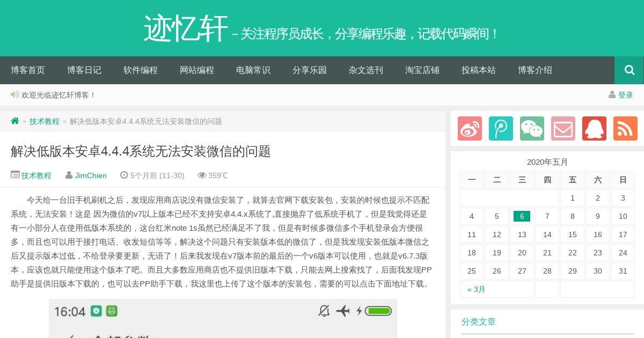644x338 pixels.
Task: Click the 欢迎光临迹忆轩博客 announcement text
Action: (58, 95)
